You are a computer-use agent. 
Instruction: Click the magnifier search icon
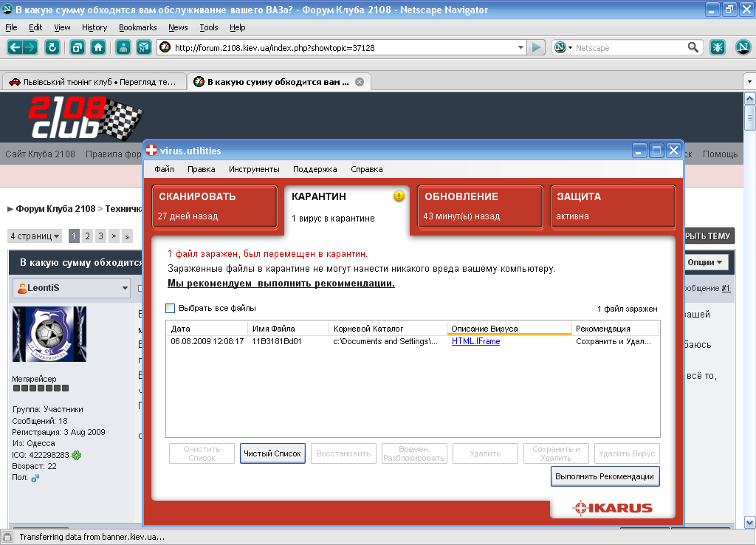pos(693,47)
